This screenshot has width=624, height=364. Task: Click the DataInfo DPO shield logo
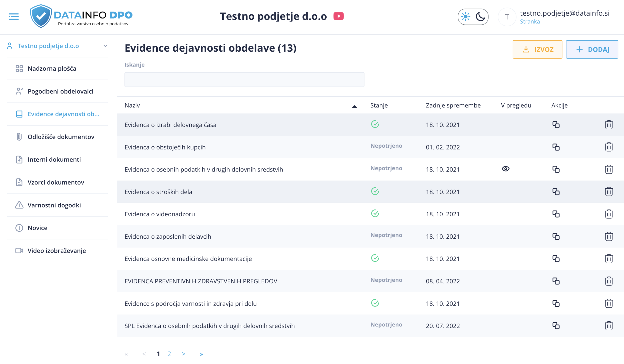(41, 16)
